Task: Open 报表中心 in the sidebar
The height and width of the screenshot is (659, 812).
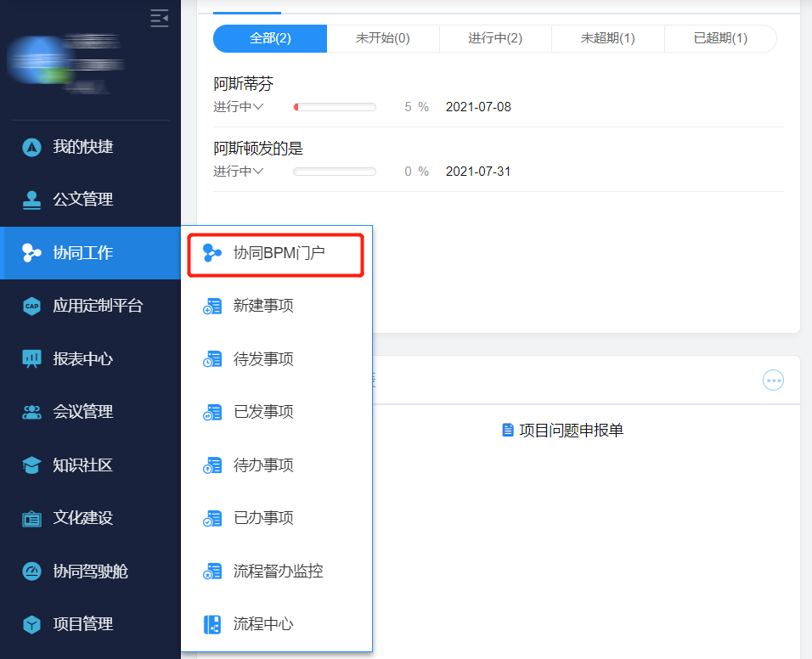Action: [x=32, y=358]
